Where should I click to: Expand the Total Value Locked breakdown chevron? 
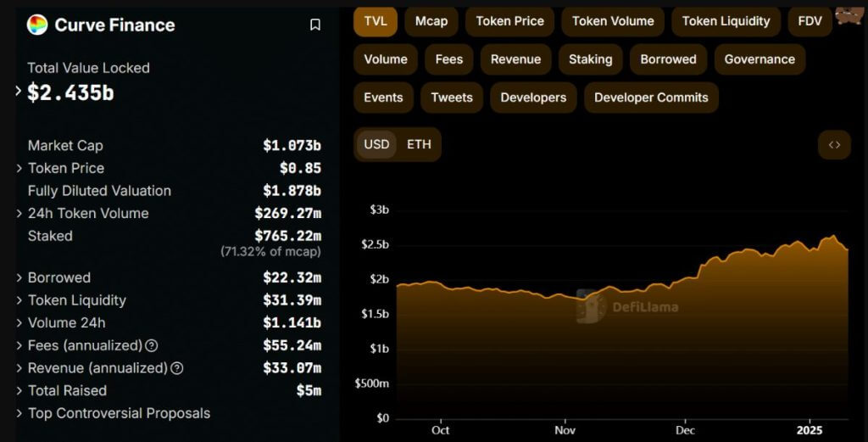click(x=19, y=91)
